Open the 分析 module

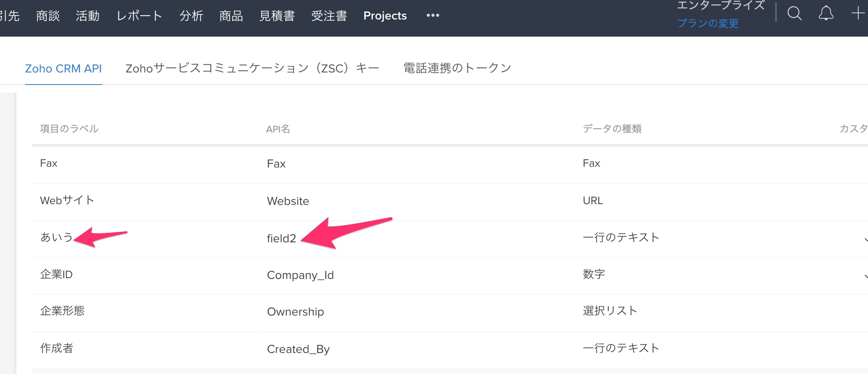pos(191,16)
